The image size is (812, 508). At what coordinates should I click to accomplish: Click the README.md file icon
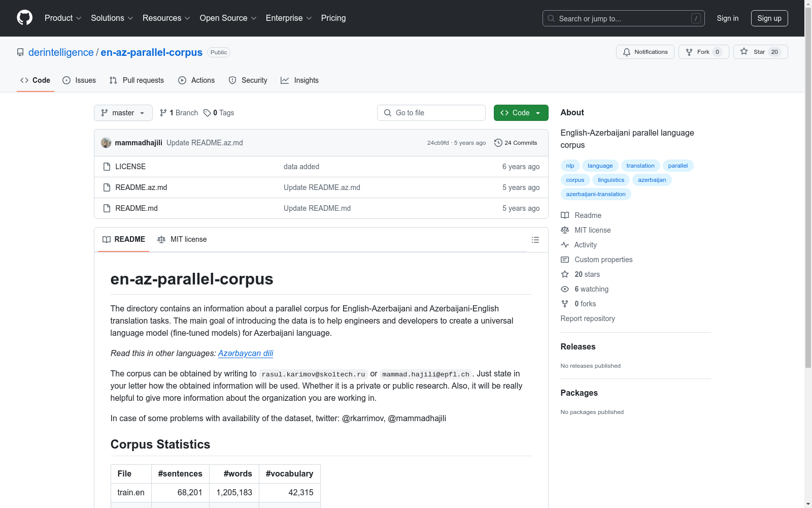point(107,208)
